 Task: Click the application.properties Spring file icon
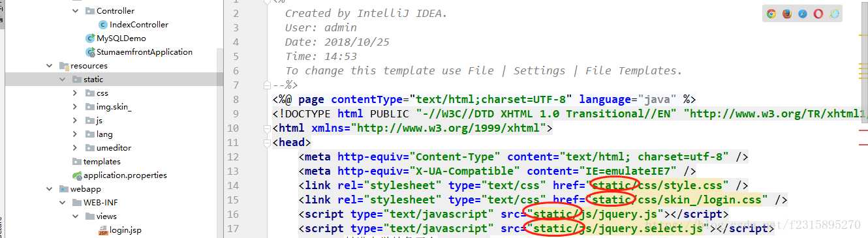[x=77, y=175]
